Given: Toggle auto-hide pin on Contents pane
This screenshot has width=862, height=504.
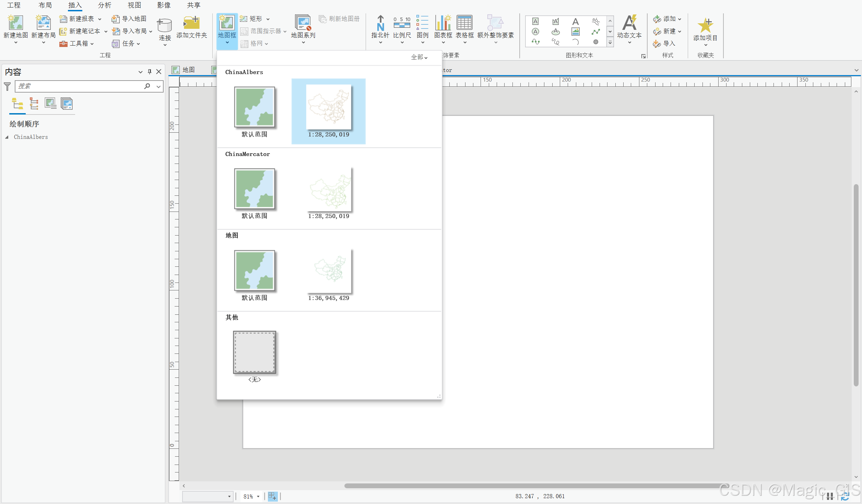Looking at the screenshot, I should click(x=150, y=72).
